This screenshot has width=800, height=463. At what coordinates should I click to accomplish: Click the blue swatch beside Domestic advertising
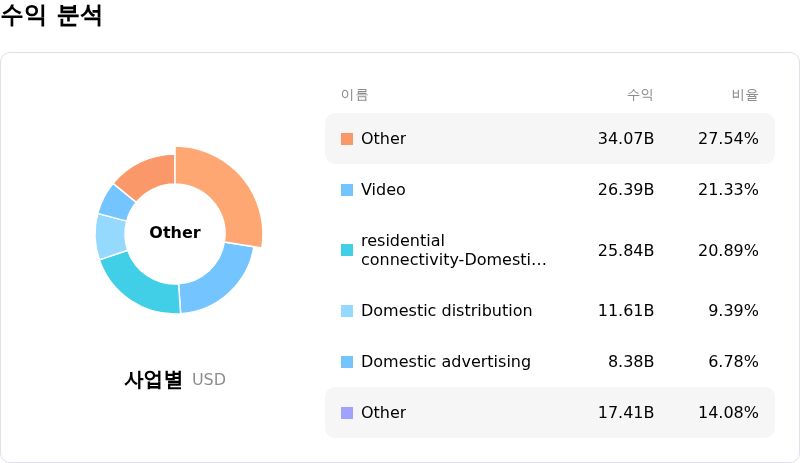(x=346, y=362)
